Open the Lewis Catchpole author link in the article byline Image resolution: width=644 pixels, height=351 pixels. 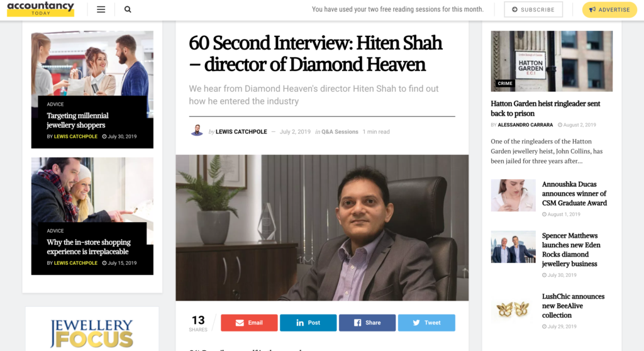click(241, 131)
